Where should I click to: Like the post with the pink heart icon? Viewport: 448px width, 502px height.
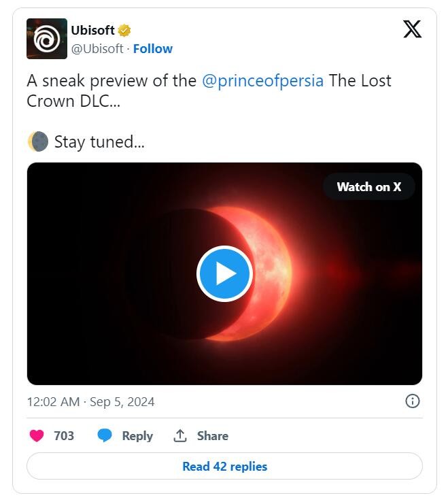coord(37,436)
